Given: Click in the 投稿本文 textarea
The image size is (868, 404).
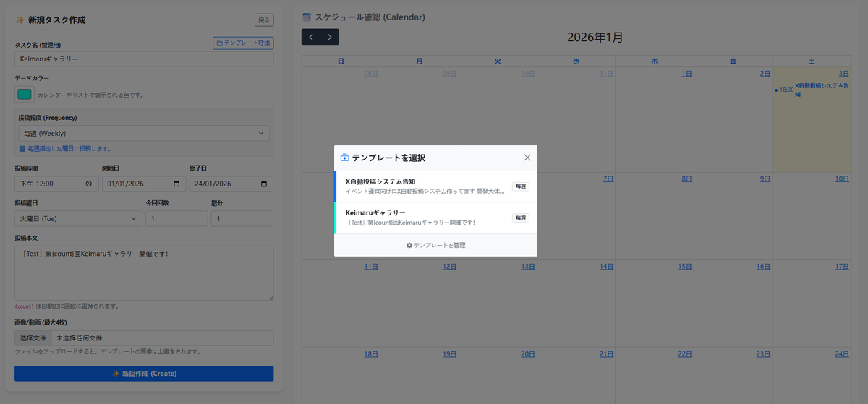Looking at the screenshot, I should pos(144,272).
